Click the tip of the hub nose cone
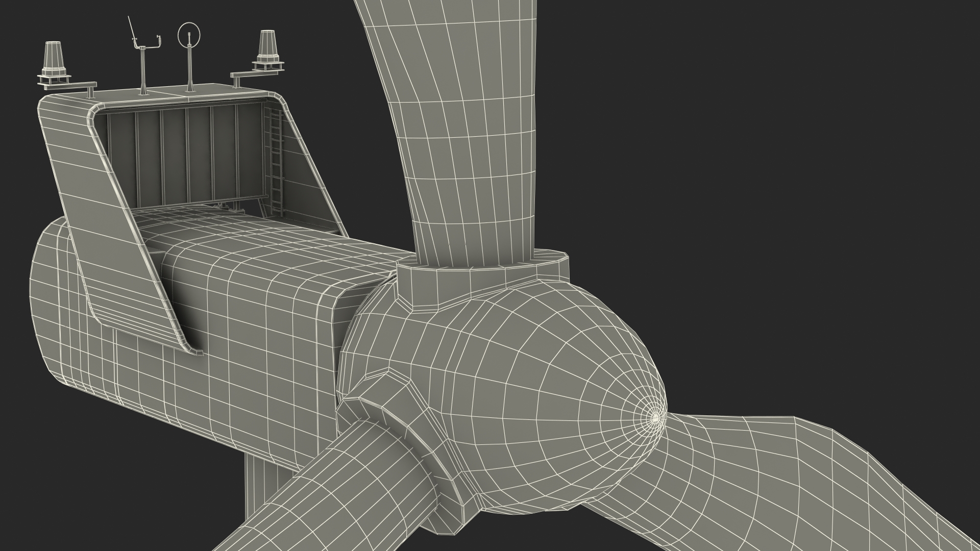This screenshot has width=980, height=551. pos(656,418)
